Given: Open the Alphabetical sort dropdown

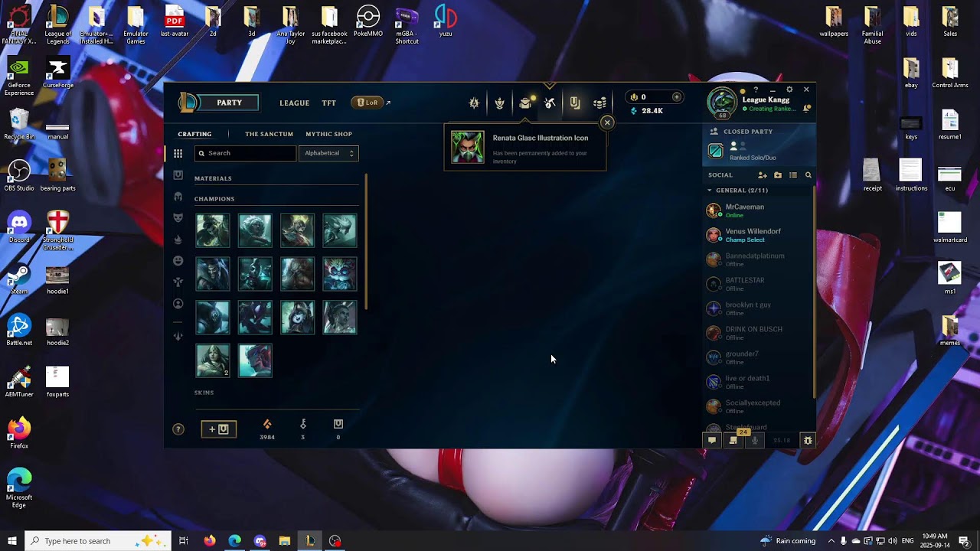Looking at the screenshot, I should [328, 153].
